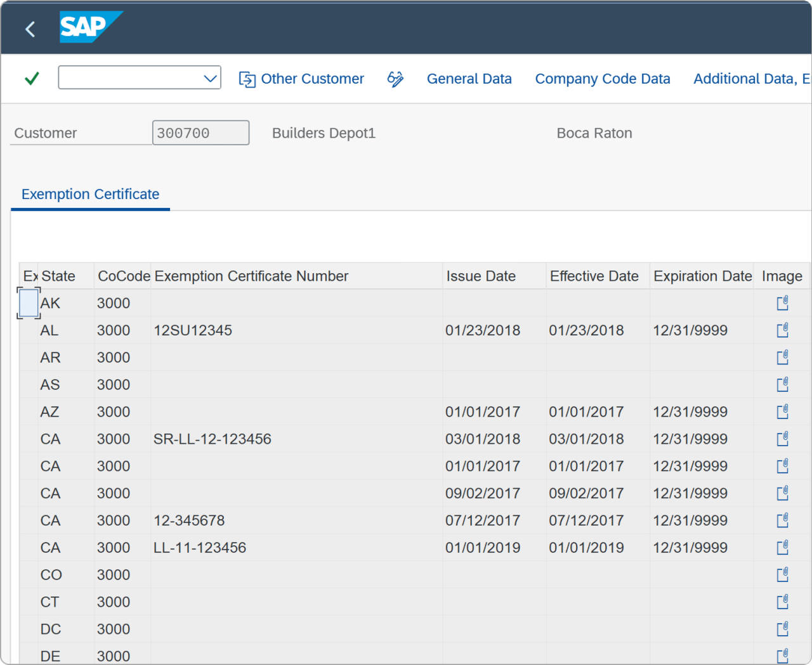
Task: Open Additional Data, Extras
Action: coord(751,79)
